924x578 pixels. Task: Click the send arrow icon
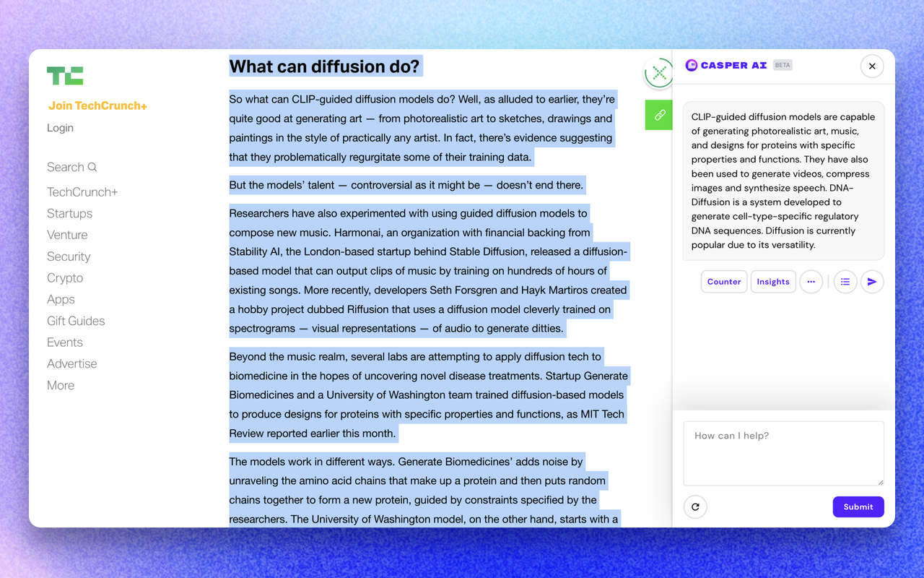872,282
